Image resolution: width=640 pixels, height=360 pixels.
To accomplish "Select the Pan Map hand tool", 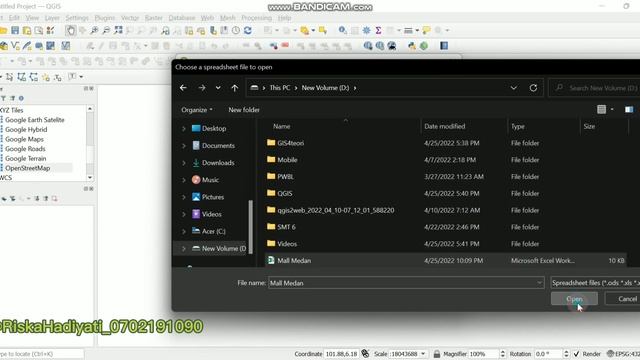I will click(70, 30).
